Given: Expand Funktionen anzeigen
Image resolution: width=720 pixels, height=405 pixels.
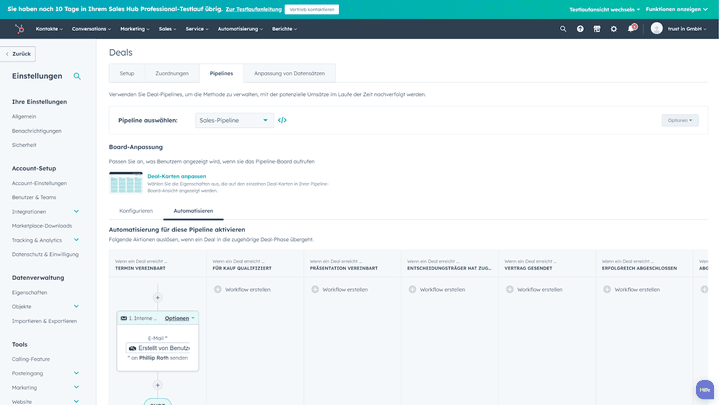Looking at the screenshot, I should [676, 9].
